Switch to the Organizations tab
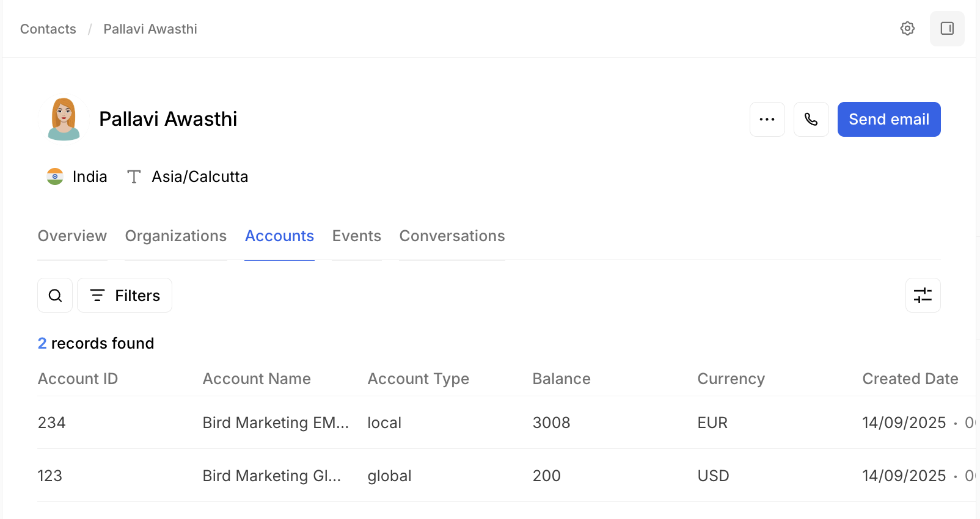980x519 pixels. coord(175,236)
